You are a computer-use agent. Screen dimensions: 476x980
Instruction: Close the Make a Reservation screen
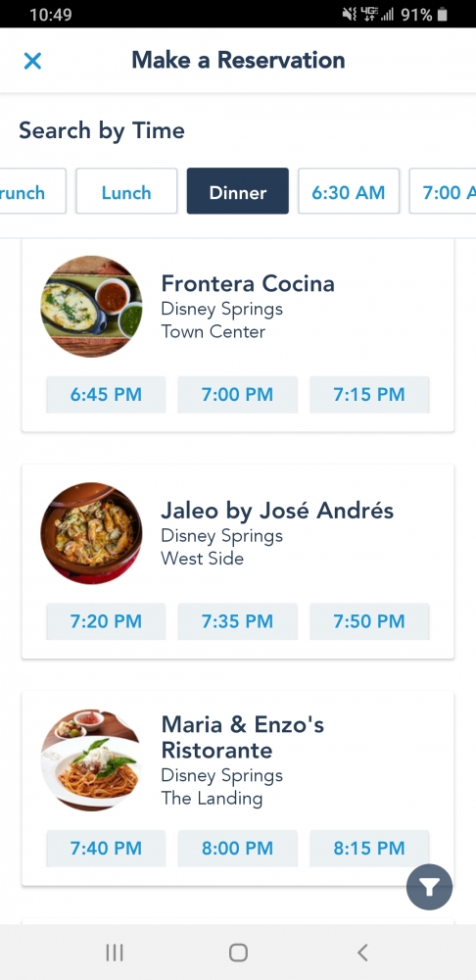tap(32, 61)
